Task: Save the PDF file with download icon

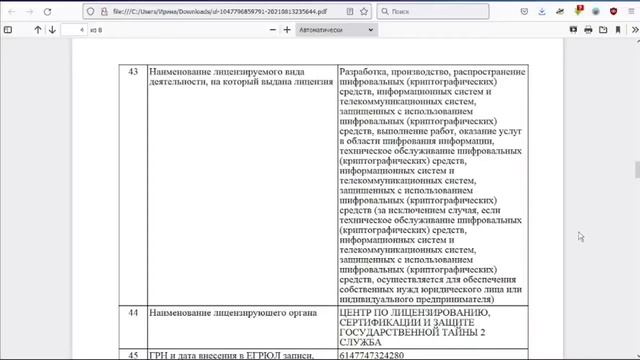Action: [x=603, y=30]
